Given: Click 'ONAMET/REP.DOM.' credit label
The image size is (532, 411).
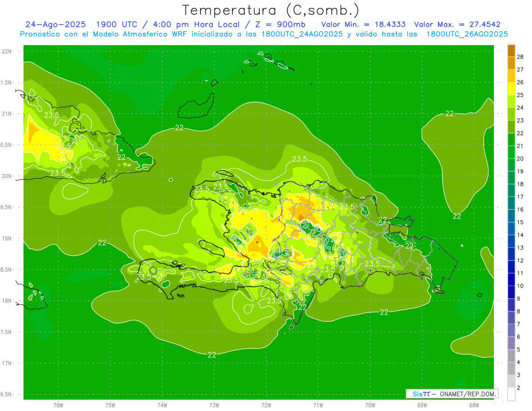Looking at the screenshot, I should point(467,394).
